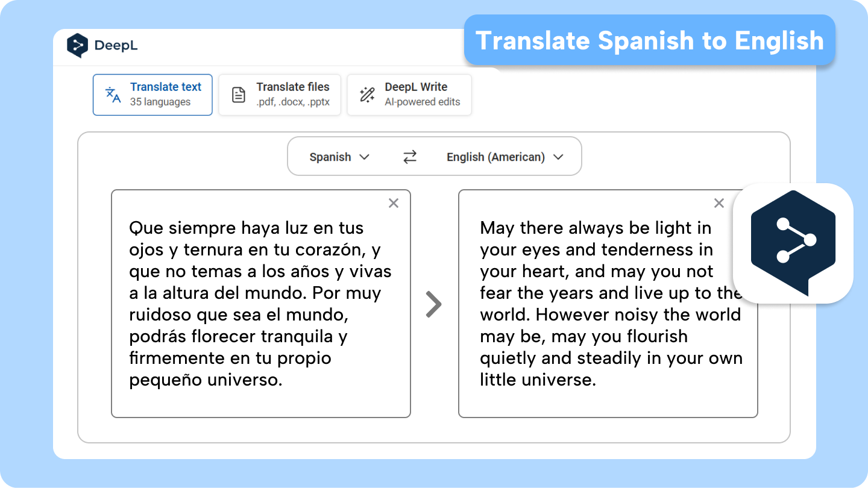The height and width of the screenshot is (488, 868).
Task: Switch to the Translate text tab
Action: [x=153, y=94]
